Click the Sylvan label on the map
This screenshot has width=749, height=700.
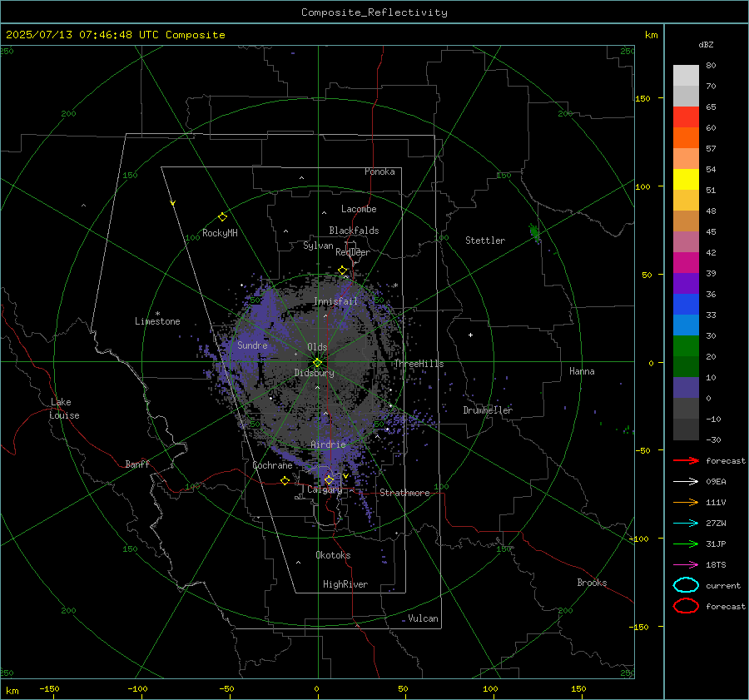[318, 246]
